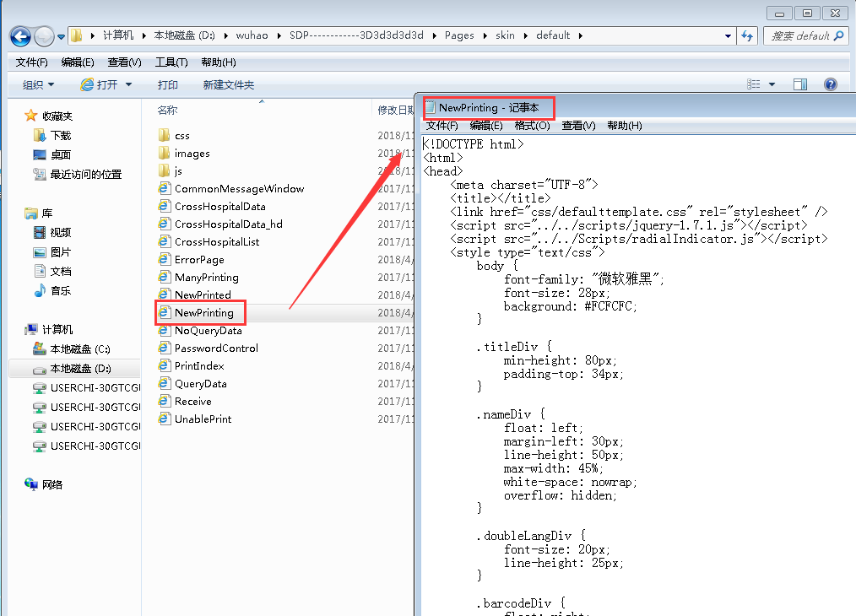
Task: Open 工具(T) menu in Explorer
Action: pos(171,62)
